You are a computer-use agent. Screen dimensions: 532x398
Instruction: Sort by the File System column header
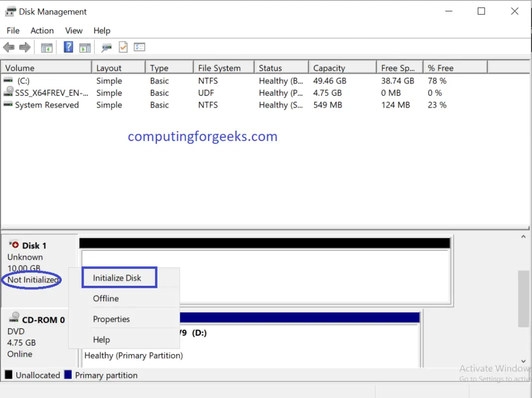point(219,68)
